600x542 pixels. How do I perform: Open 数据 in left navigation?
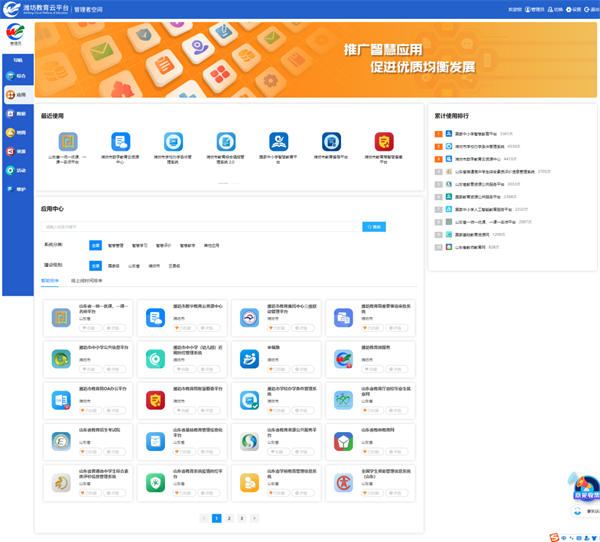[18, 114]
